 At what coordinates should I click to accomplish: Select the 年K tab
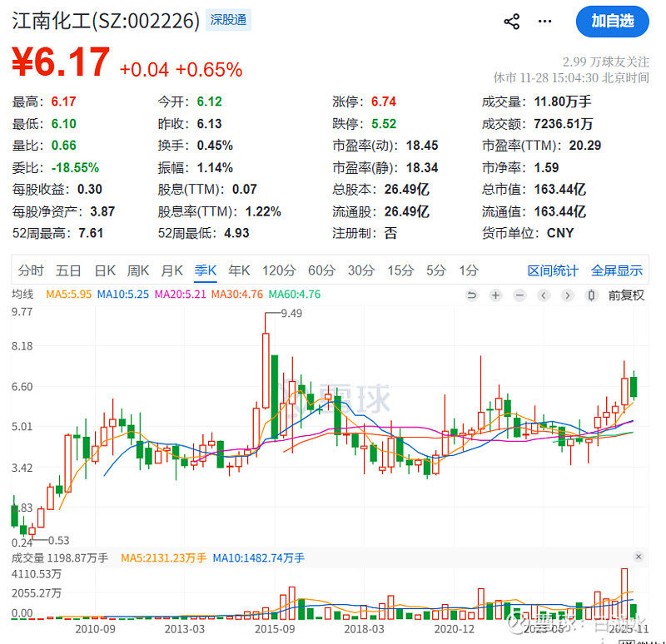point(239,270)
